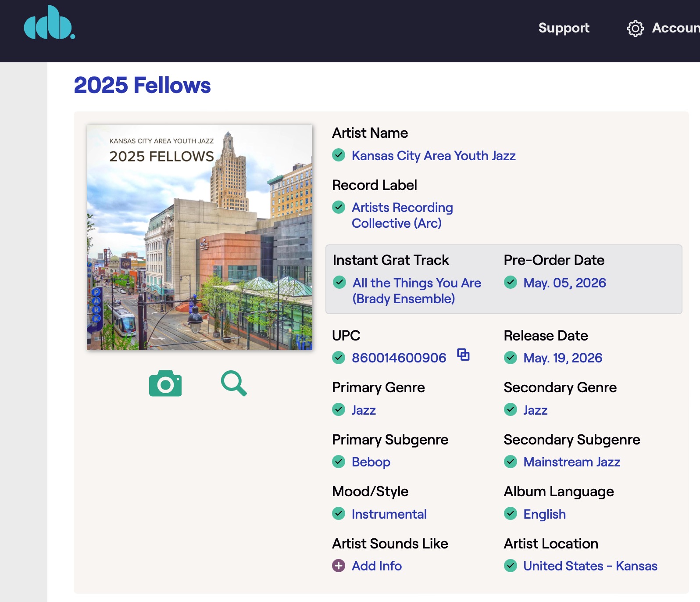Open the Account menu
Screen dimensions: 700x602
pyautogui.click(x=675, y=28)
